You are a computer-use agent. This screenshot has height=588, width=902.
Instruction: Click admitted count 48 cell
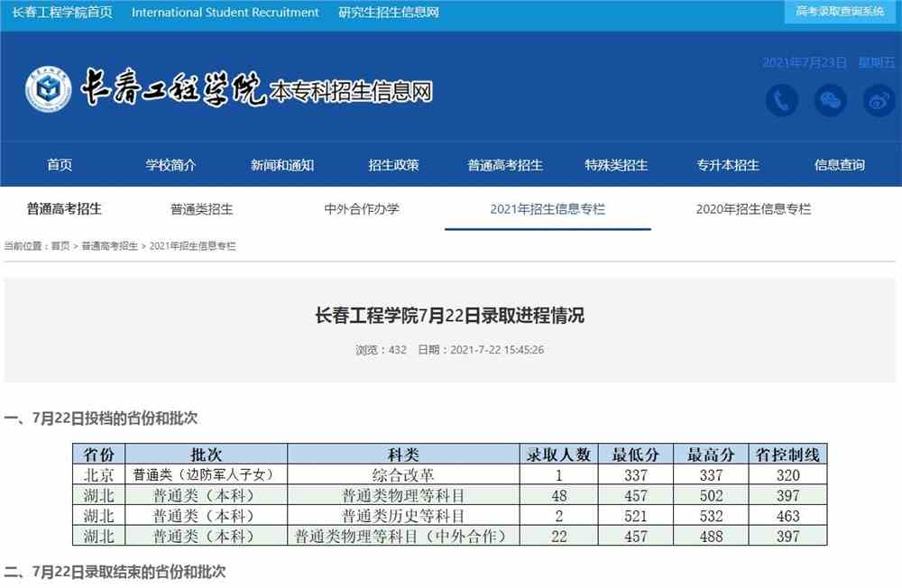click(x=559, y=495)
